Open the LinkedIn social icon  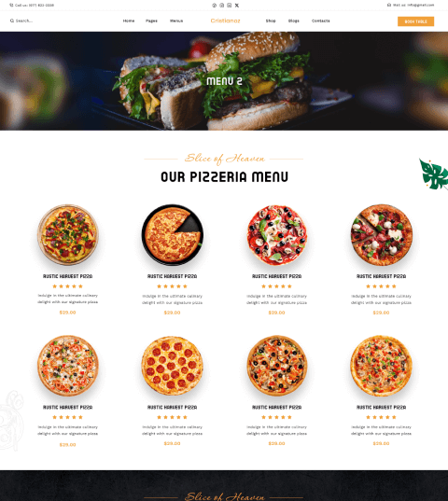[x=229, y=5]
